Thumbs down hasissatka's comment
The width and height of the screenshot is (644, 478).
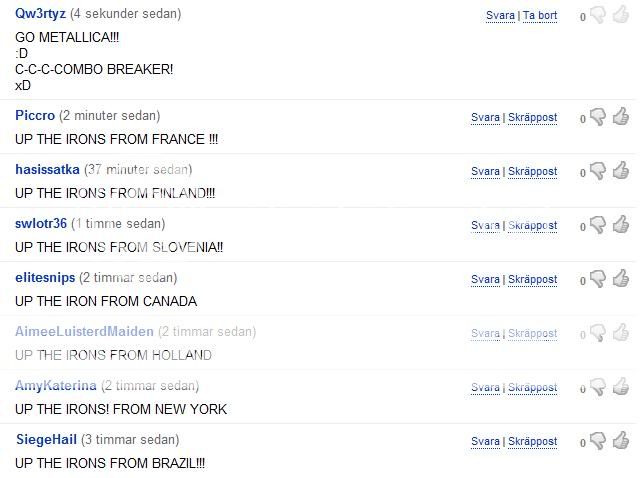click(598, 171)
